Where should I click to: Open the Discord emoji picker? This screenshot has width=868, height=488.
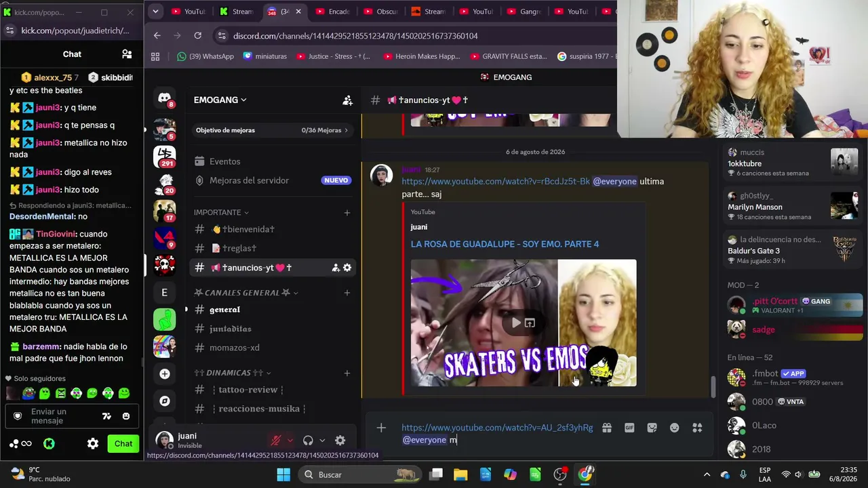pyautogui.click(x=674, y=428)
